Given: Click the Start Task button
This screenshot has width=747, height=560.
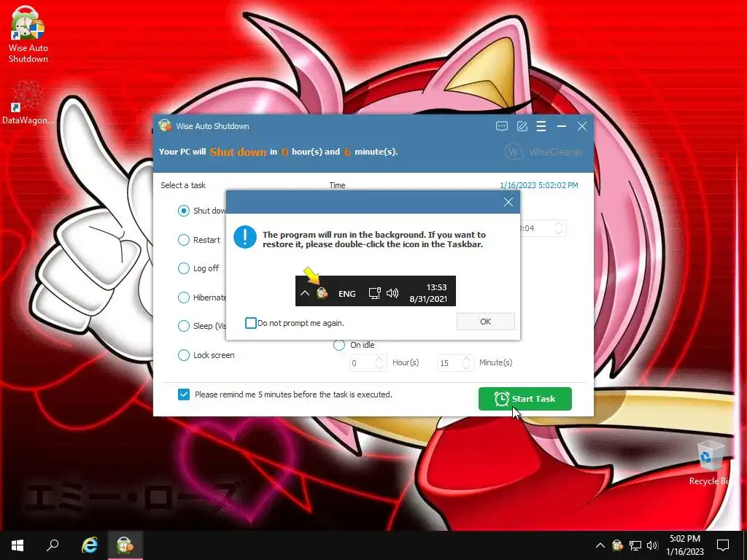Looking at the screenshot, I should point(525,399).
